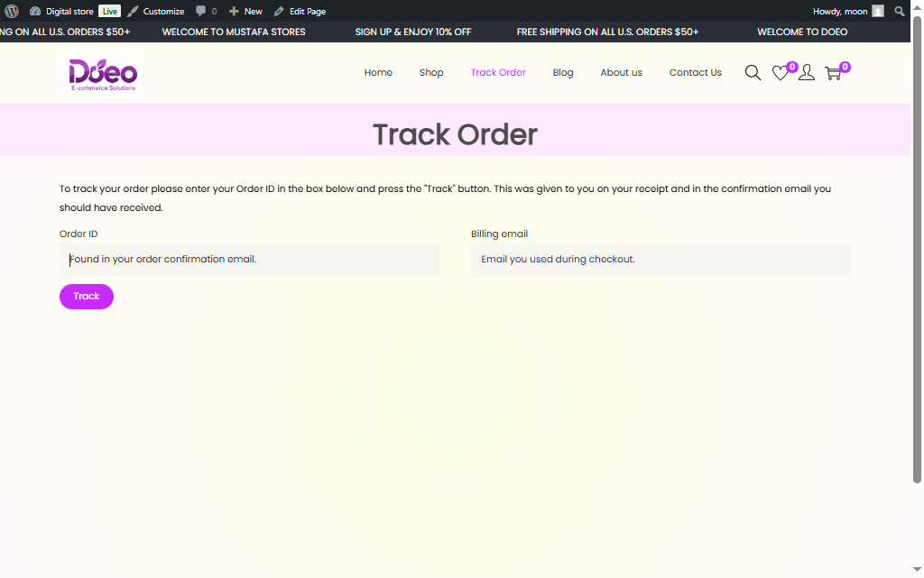Open the user account icon
924x578 pixels.
[807, 73]
